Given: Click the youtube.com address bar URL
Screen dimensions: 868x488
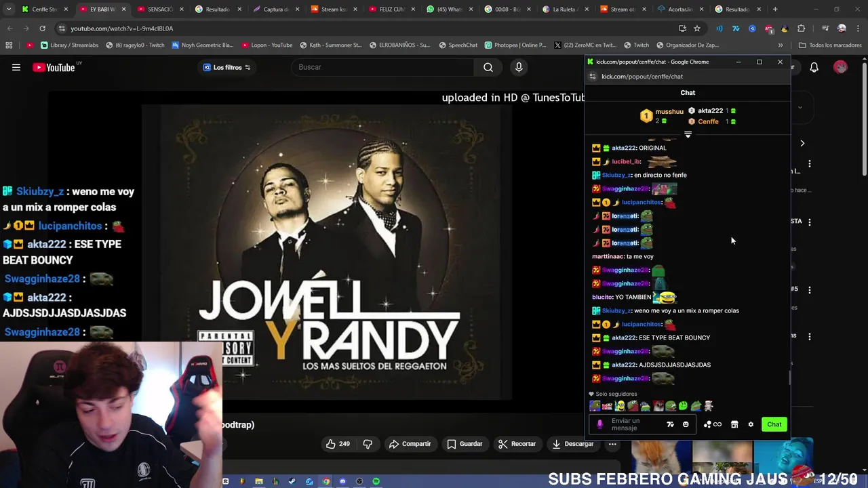Looking at the screenshot, I should 122,28.
